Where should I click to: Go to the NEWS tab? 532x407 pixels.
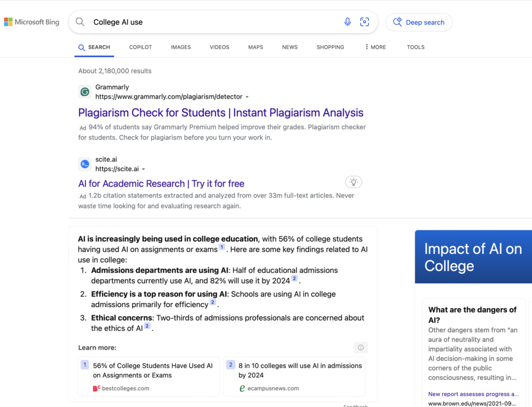pyautogui.click(x=290, y=47)
